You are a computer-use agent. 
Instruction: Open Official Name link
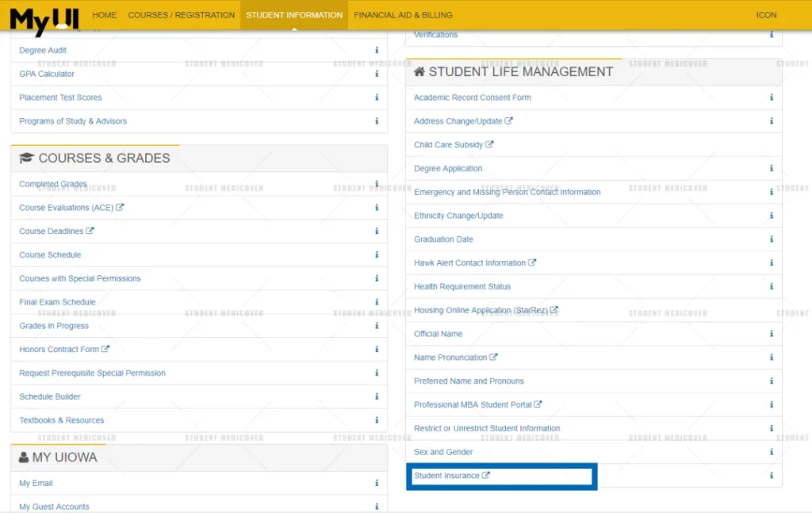(x=438, y=334)
